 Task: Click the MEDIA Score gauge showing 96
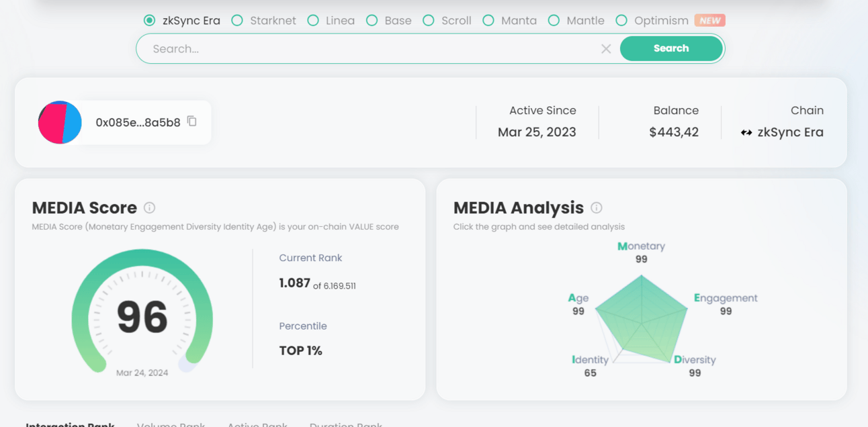tap(142, 317)
